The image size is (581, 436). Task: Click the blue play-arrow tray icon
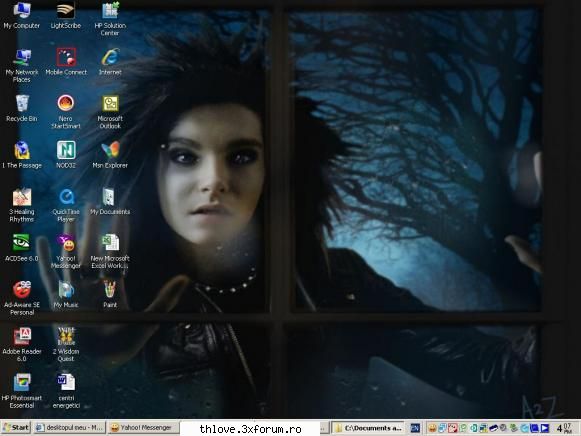545,429
